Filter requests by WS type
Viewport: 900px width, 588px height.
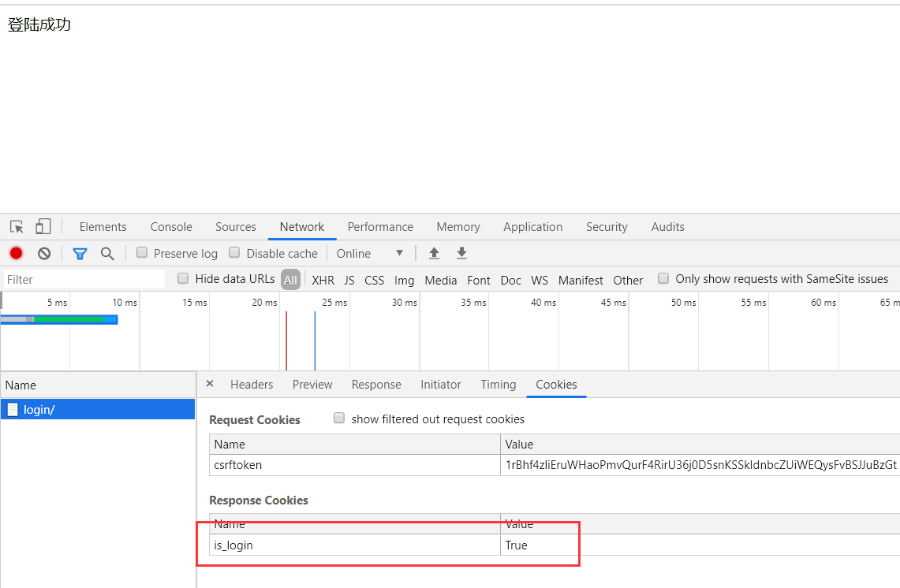540,280
